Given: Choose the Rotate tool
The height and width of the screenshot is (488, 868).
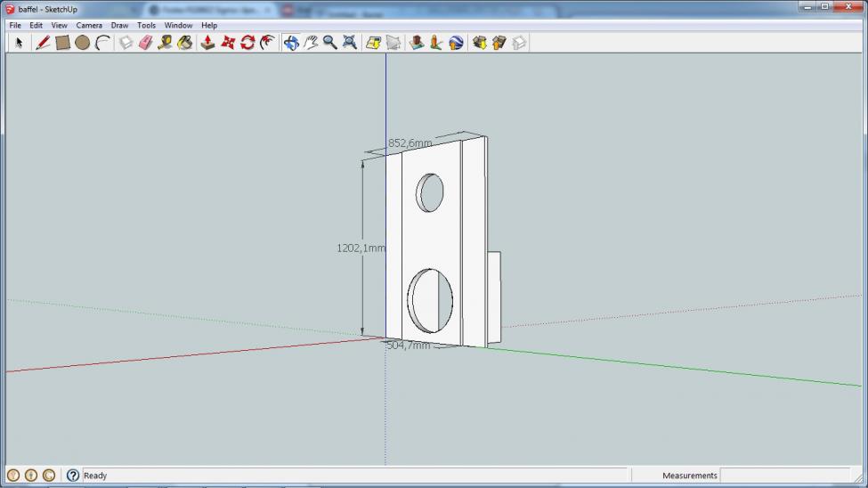Looking at the screenshot, I should coord(247,43).
